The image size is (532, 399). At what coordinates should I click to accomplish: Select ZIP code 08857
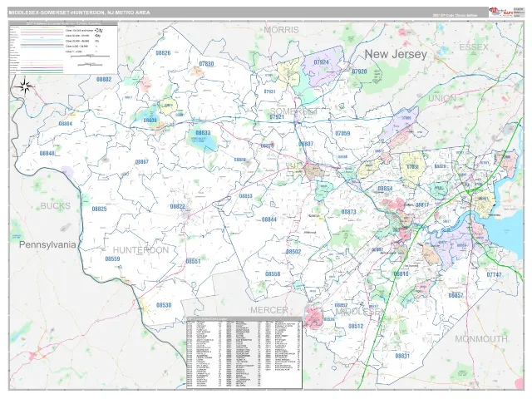[456, 295]
